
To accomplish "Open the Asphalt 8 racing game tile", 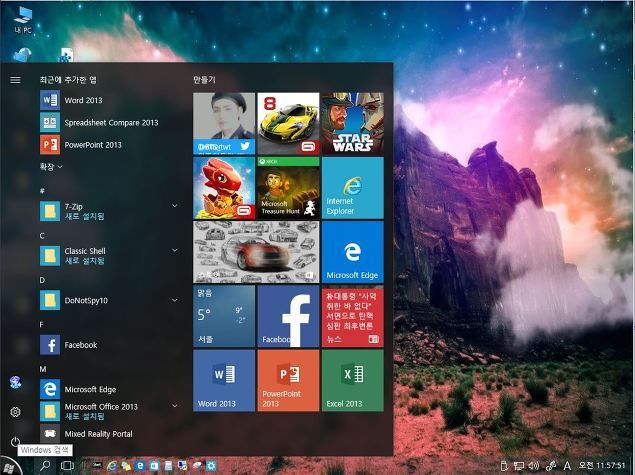I will (288, 124).
